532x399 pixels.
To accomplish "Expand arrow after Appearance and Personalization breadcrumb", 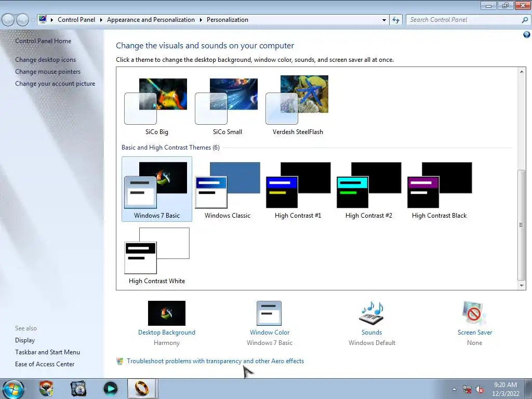I will [x=201, y=20].
